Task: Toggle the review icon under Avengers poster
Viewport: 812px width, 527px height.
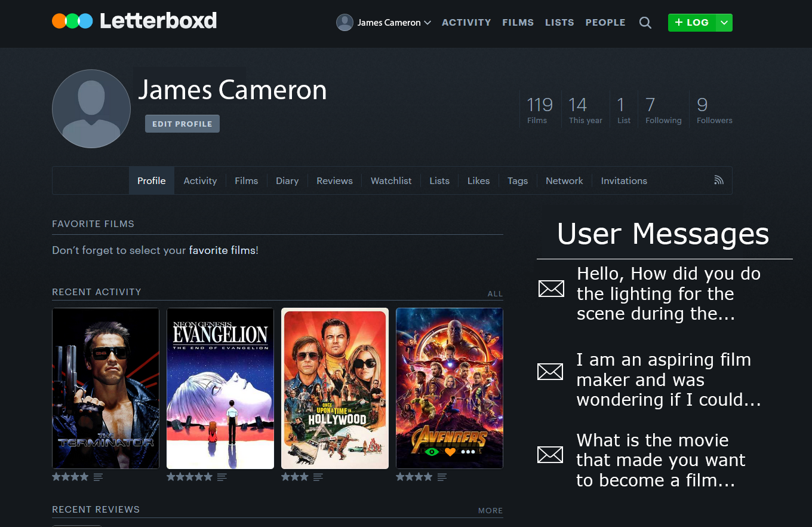Action: [442, 476]
